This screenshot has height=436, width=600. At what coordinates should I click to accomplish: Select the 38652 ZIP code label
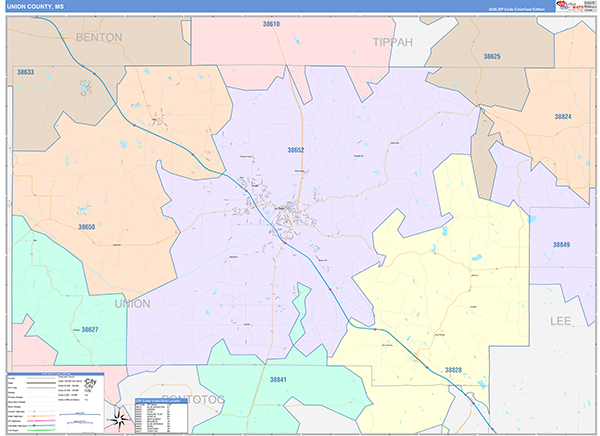pos(296,150)
